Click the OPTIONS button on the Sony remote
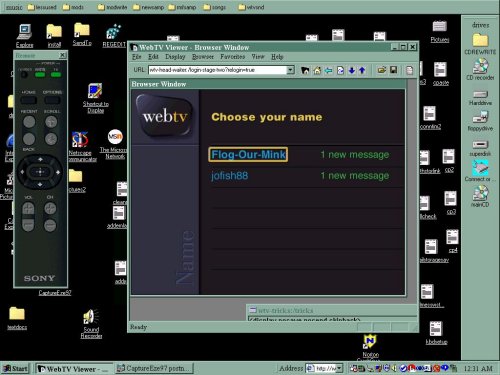 click(x=52, y=100)
